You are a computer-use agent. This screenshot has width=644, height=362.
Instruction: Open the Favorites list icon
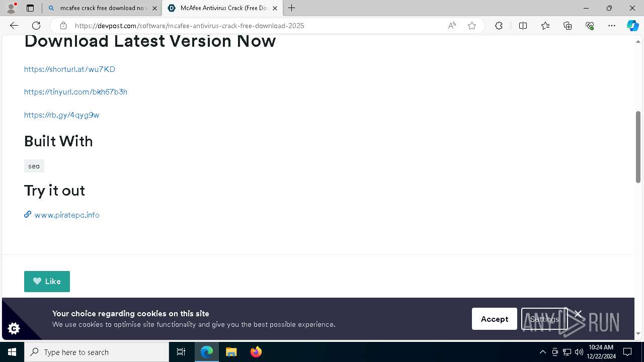(x=545, y=26)
